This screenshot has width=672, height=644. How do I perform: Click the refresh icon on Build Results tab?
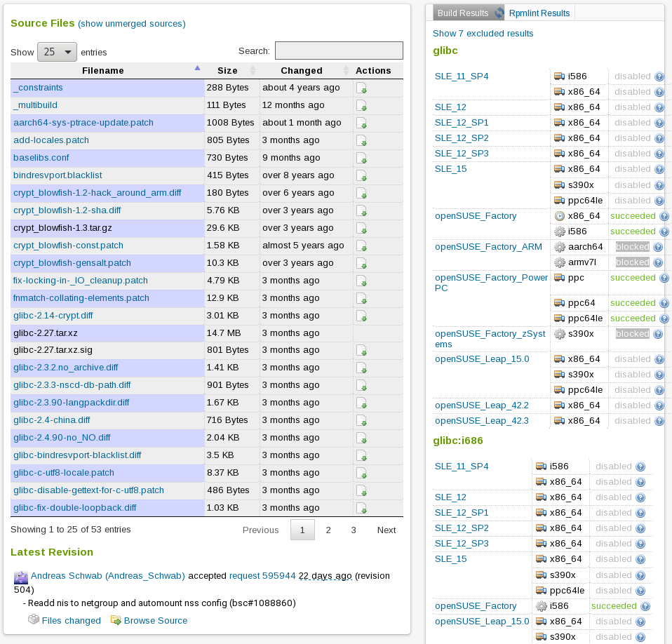tap(499, 13)
